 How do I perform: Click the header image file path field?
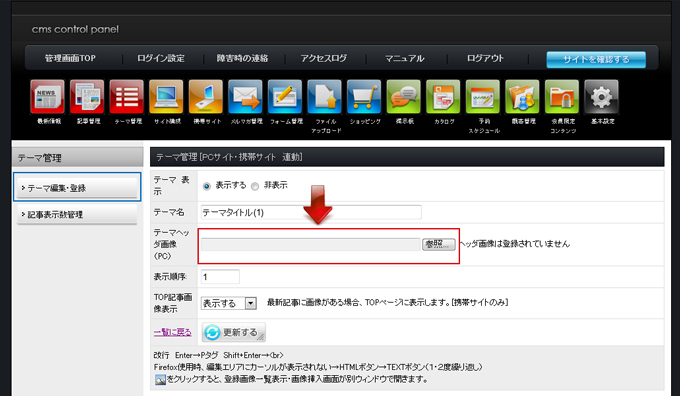coord(311,244)
